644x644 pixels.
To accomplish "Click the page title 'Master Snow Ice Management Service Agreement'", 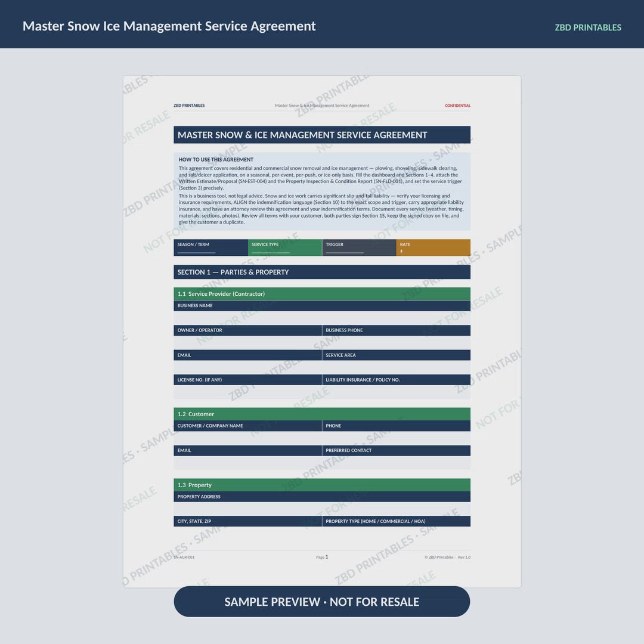I will click(x=169, y=26).
